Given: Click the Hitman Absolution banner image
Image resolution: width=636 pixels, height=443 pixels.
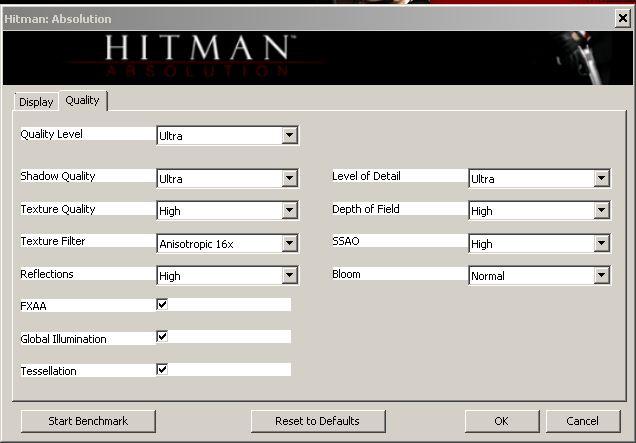Looking at the screenshot, I should 318,58.
